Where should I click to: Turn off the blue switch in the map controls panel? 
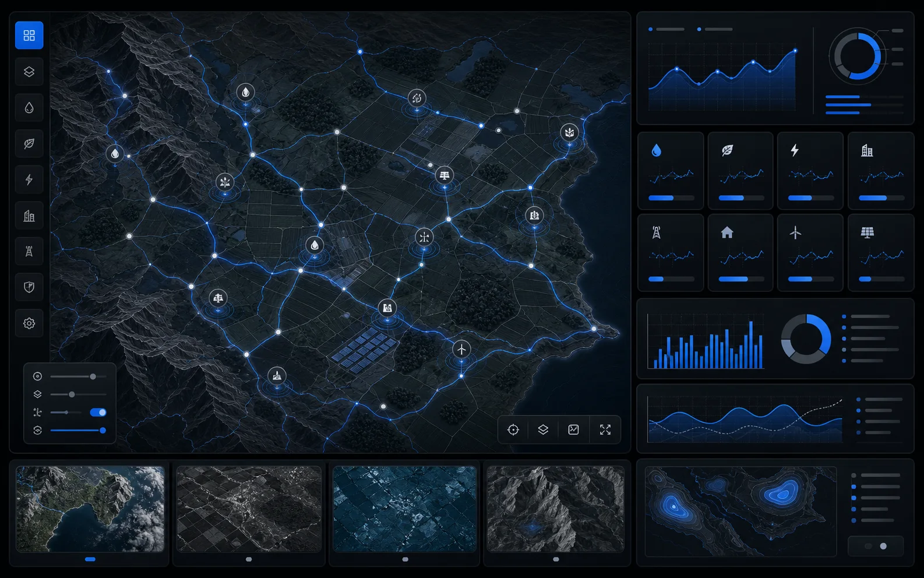click(98, 413)
